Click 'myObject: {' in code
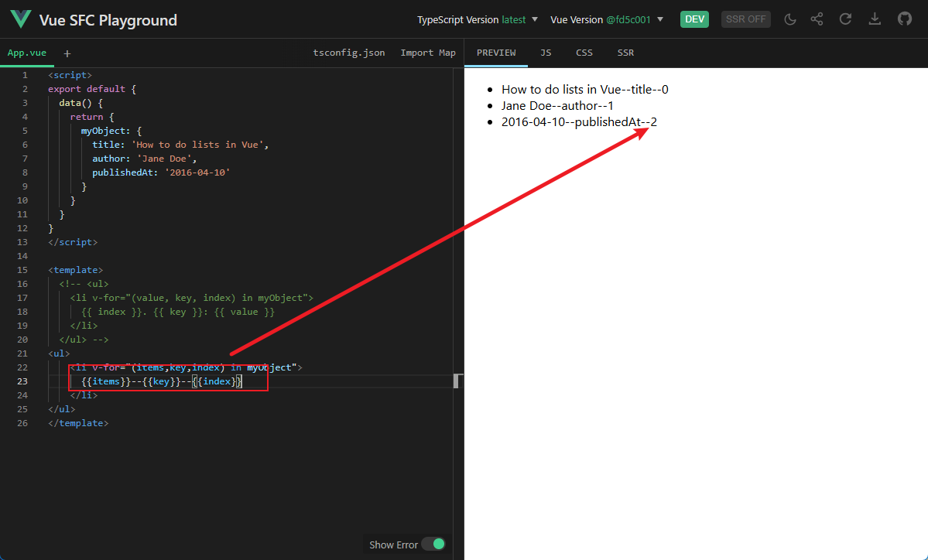The width and height of the screenshot is (928, 560). point(111,131)
